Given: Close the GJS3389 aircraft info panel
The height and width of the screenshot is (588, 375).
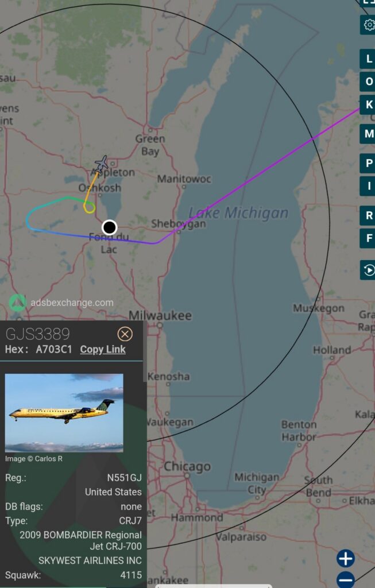Looking at the screenshot, I should [x=125, y=334].
